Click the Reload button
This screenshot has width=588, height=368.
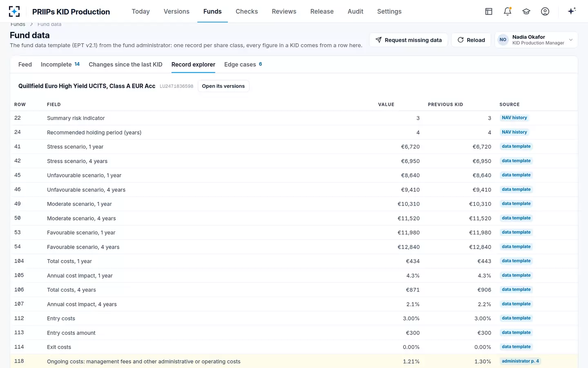click(x=471, y=40)
